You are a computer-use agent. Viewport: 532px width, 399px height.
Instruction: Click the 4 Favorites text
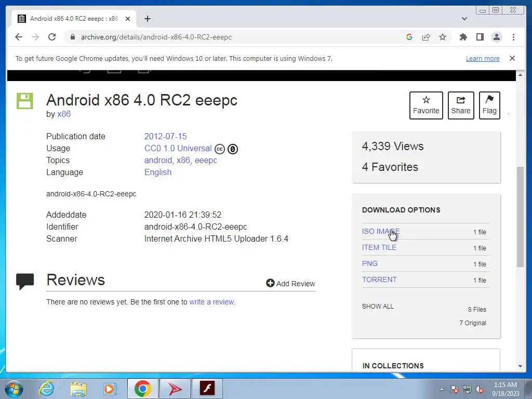(390, 167)
